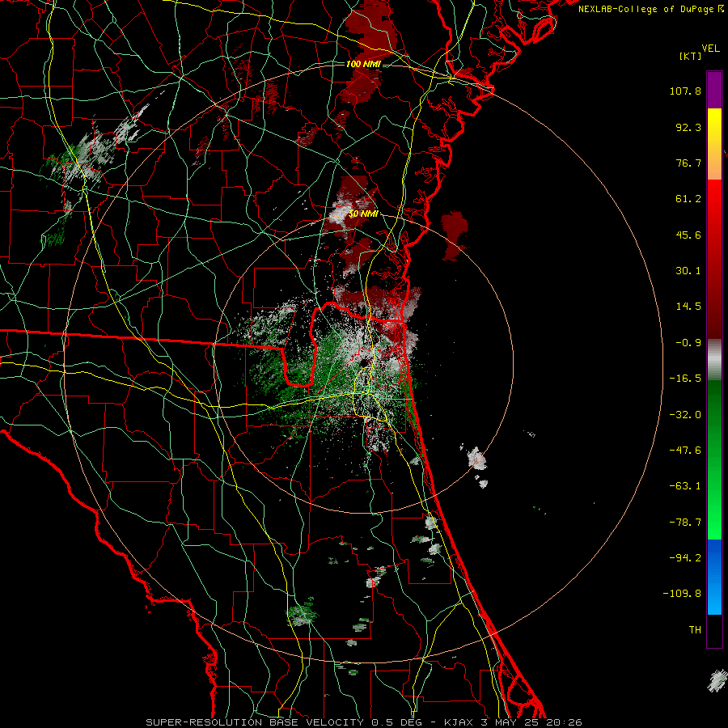Select the 107.8 legend value
728x728 pixels.
pyautogui.click(x=685, y=91)
